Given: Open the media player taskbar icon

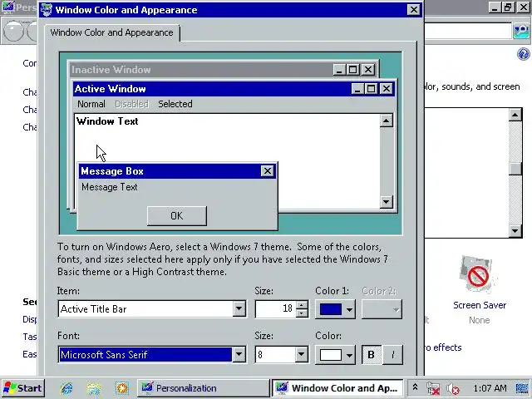Looking at the screenshot, I should pyautogui.click(x=122, y=388).
